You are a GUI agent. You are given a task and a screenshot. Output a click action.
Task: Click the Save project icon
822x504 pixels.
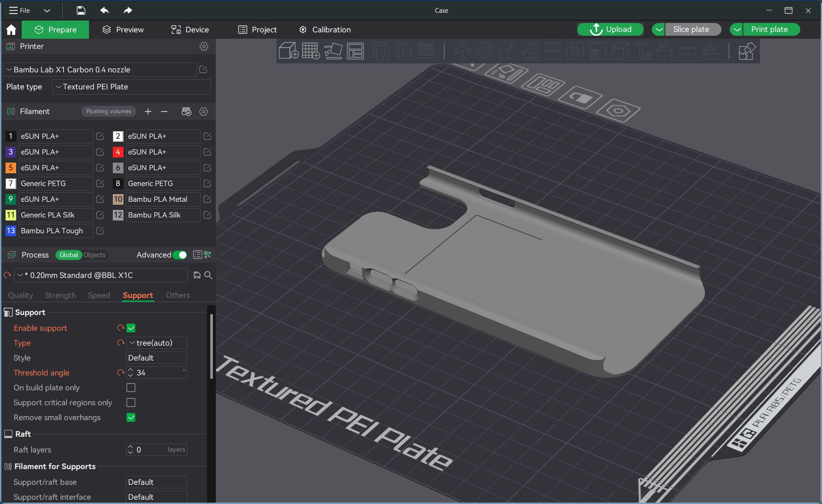coord(81,10)
